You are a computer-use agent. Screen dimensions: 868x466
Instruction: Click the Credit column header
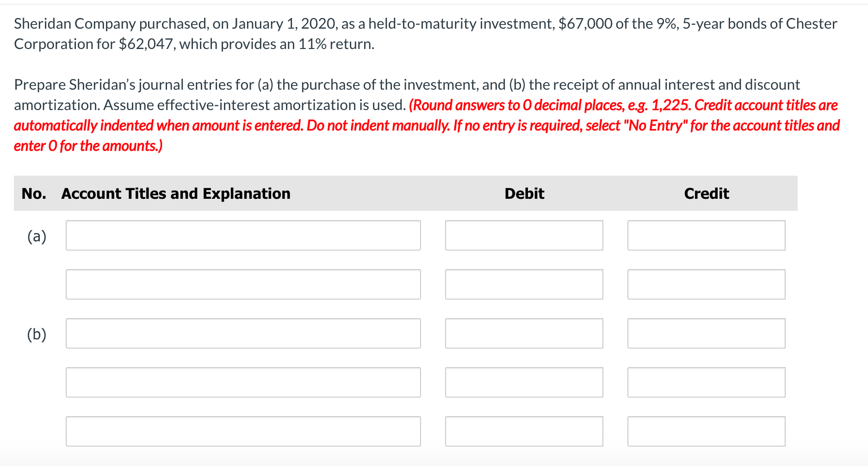tap(706, 193)
